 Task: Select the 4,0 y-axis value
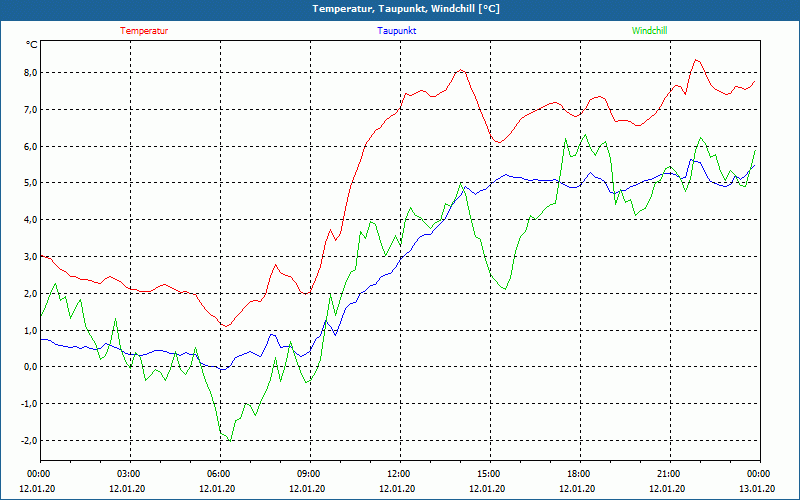coord(31,220)
